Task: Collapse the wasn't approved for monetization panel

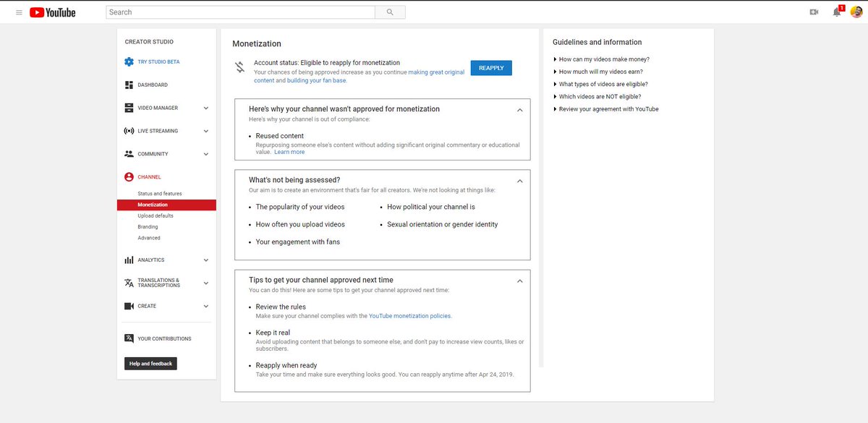Action: pos(519,110)
